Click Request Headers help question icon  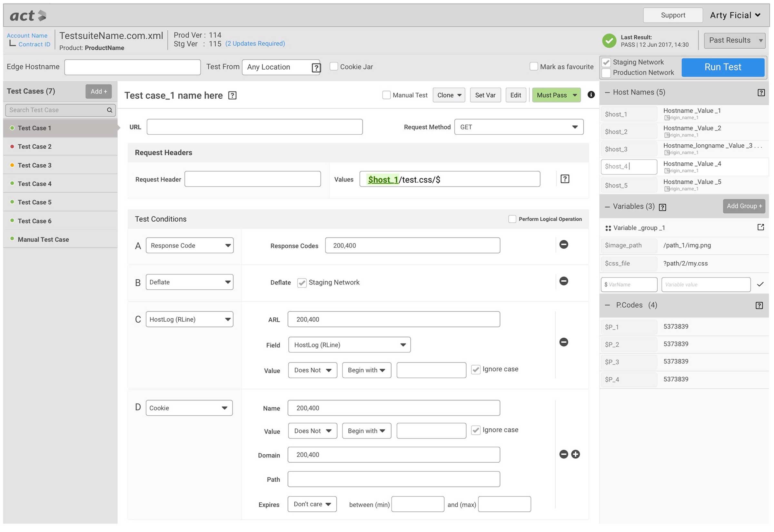click(564, 179)
